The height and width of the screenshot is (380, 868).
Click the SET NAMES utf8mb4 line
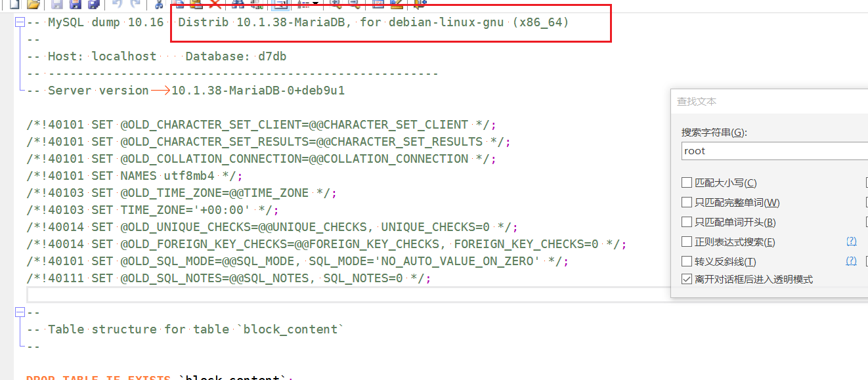[135, 176]
